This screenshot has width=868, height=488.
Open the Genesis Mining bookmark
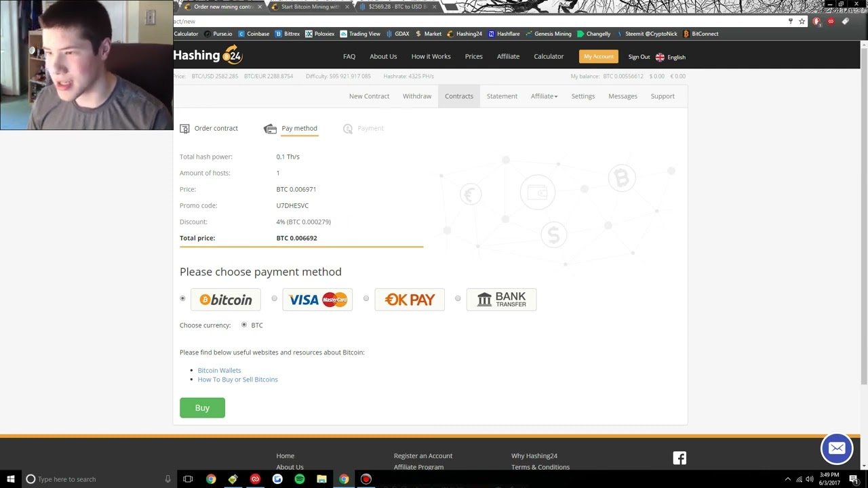[549, 34]
